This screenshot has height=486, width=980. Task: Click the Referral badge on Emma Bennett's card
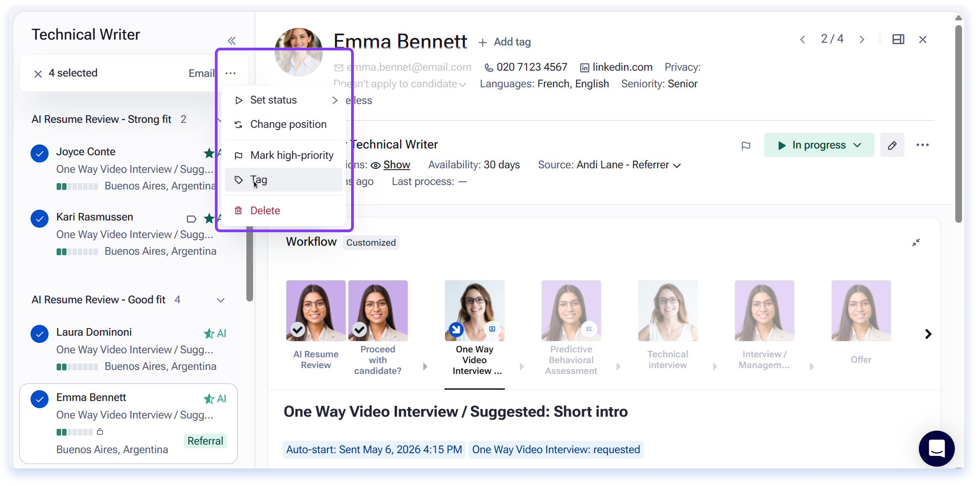205,441
